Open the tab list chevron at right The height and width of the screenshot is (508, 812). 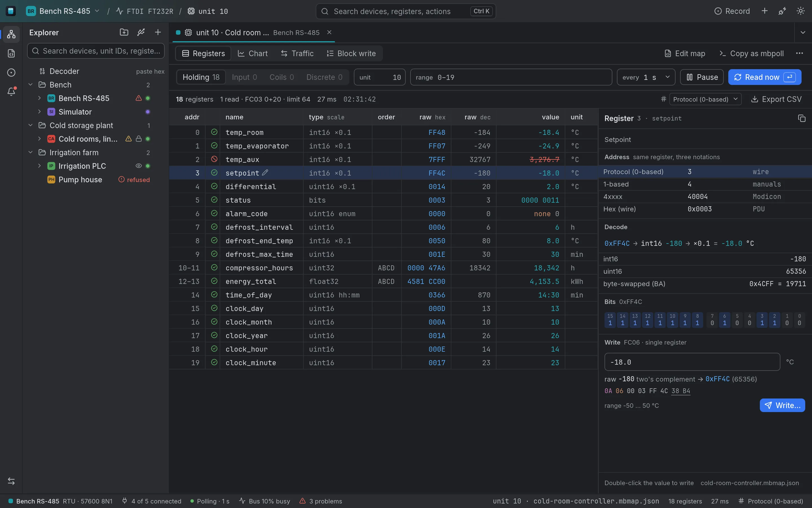pyautogui.click(x=803, y=32)
